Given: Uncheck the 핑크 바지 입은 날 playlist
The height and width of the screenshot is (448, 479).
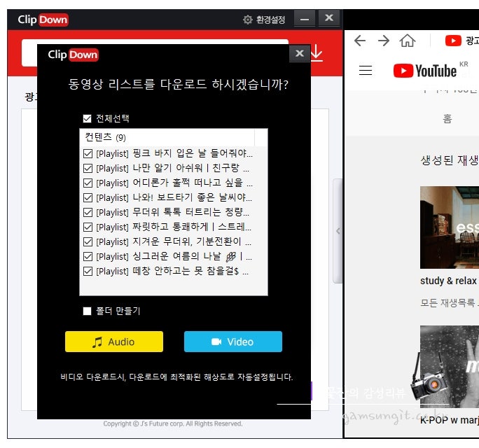Looking at the screenshot, I should (88, 153).
